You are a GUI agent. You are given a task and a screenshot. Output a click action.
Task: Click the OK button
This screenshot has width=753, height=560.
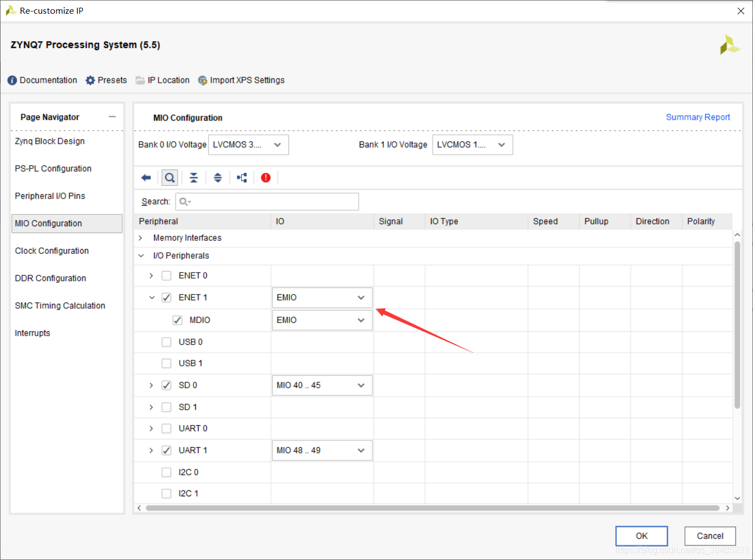pyautogui.click(x=642, y=536)
